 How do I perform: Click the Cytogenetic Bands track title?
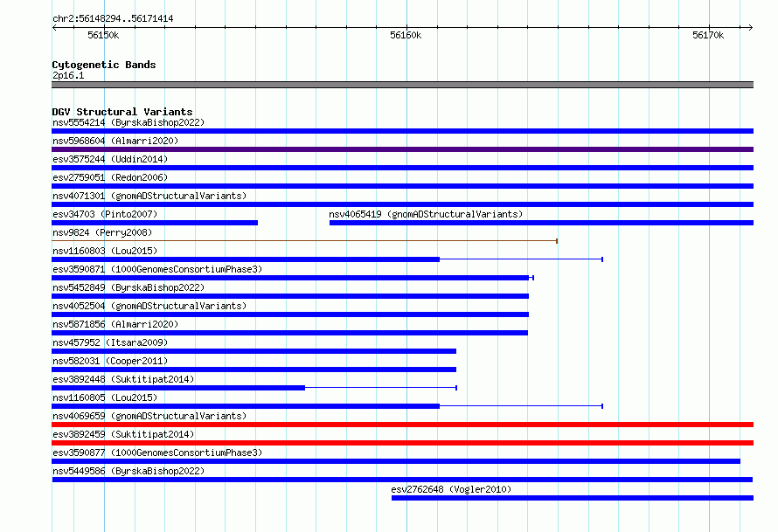pyautogui.click(x=104, y=65)
